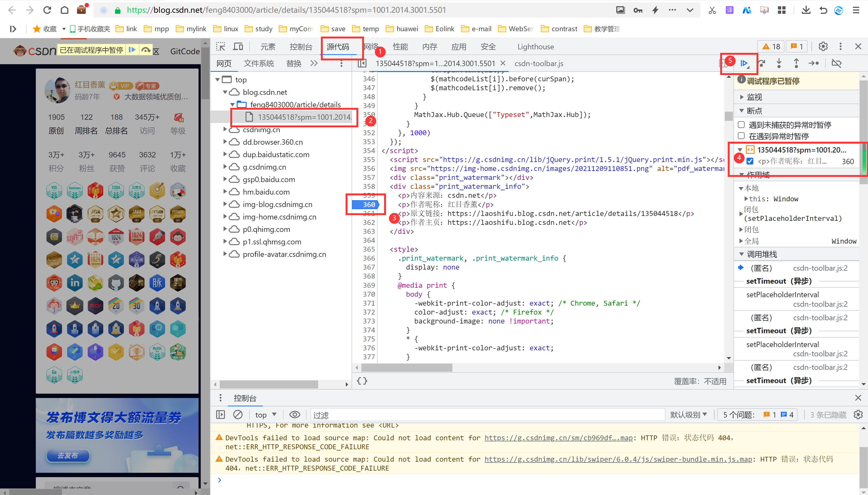
Task: Clear console with the ban icon
Action: [238, 415]
